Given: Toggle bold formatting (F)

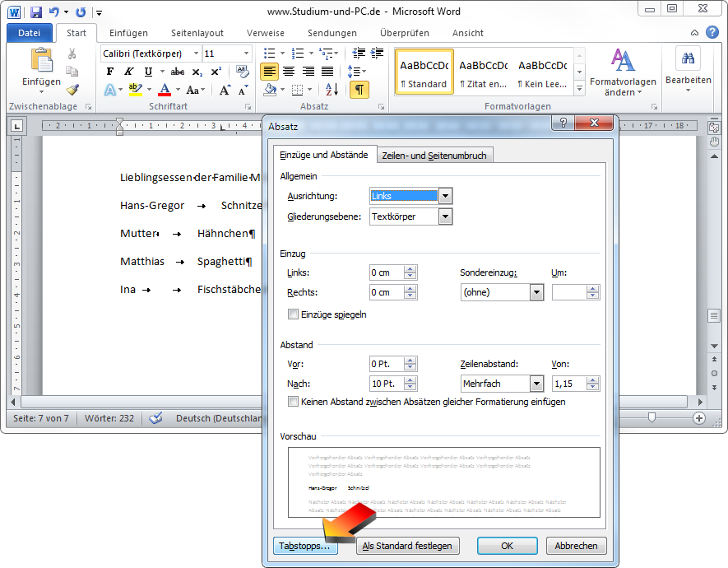Looking at the screenshot, I should coord(109,72).
